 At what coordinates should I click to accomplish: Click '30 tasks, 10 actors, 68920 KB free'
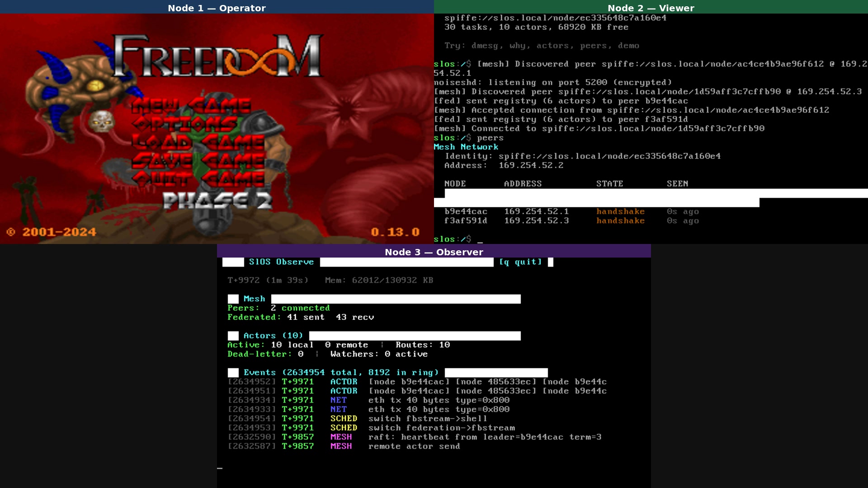tap(536, 27)
